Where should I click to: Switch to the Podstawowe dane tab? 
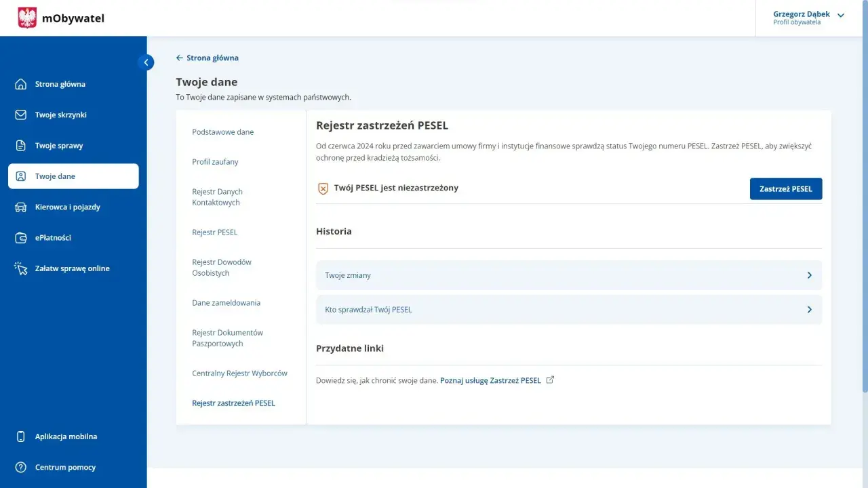click(222, 132)
